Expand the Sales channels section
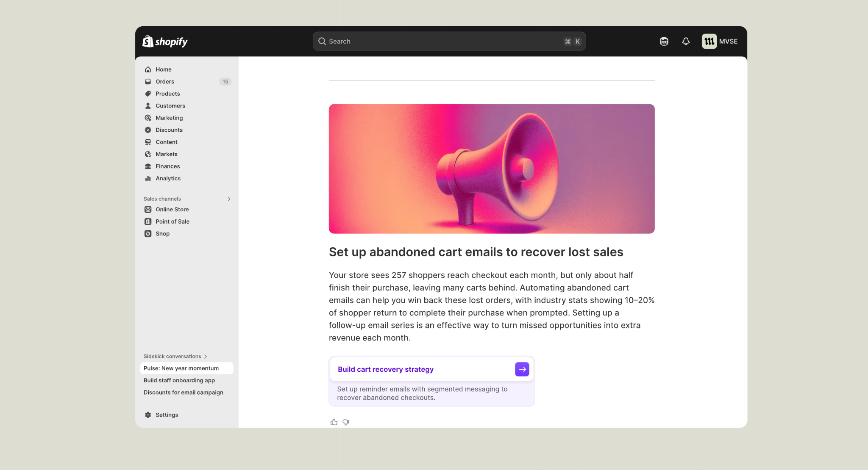The height and width of the screenshot is (470, 868). click(229, 199)
